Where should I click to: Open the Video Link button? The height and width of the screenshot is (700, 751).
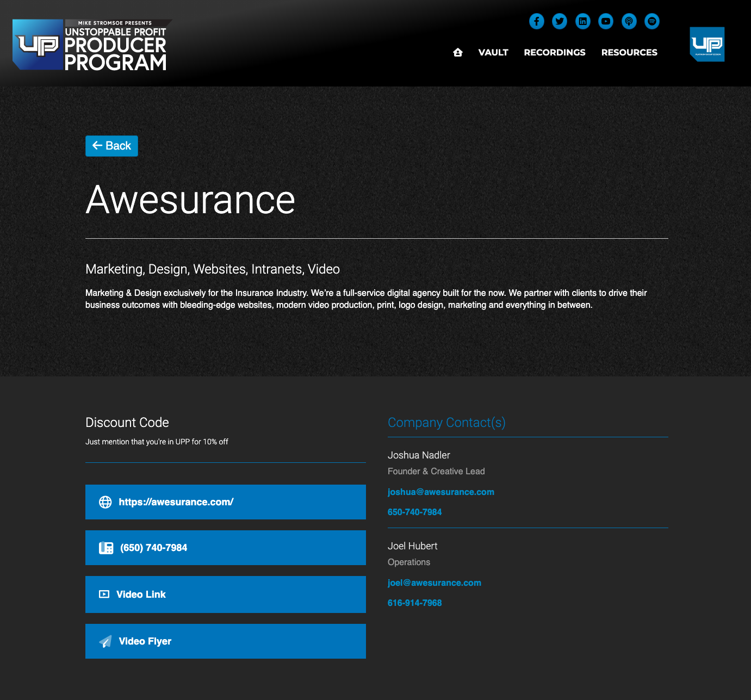(x=226, y=594)
